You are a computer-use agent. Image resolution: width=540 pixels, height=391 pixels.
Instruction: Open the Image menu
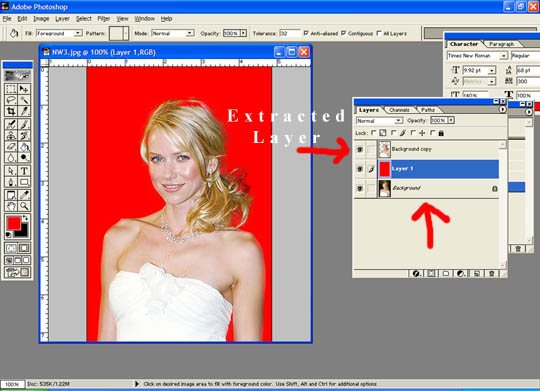click(x=41, y=19)
